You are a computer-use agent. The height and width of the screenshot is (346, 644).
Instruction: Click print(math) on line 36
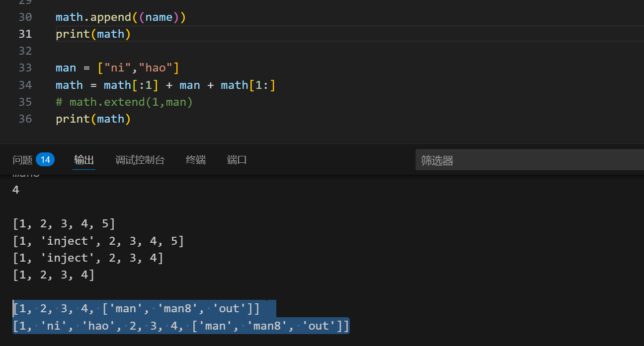[93, 119]
